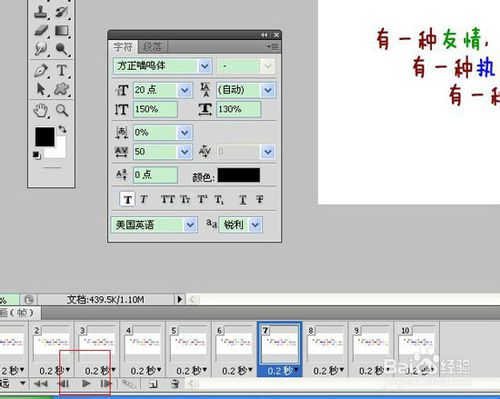Screen dimensions: 500x399
Task: Select the Gradient tool
Action: [62, 31]
